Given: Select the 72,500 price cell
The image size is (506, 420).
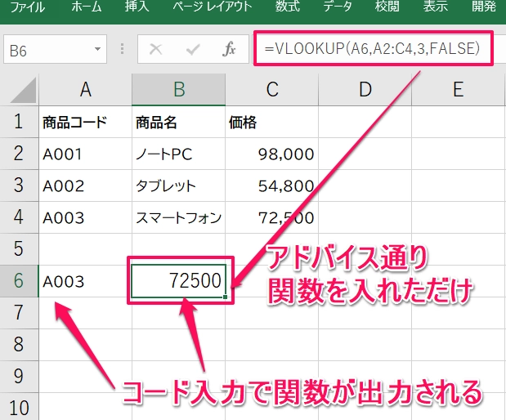Looking at the screenshot, I should (271, 217).
